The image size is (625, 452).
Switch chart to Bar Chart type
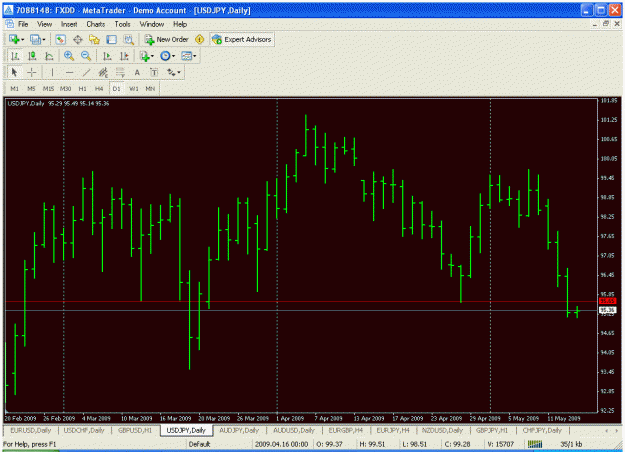pyautogui.click(x=15, y=56)
